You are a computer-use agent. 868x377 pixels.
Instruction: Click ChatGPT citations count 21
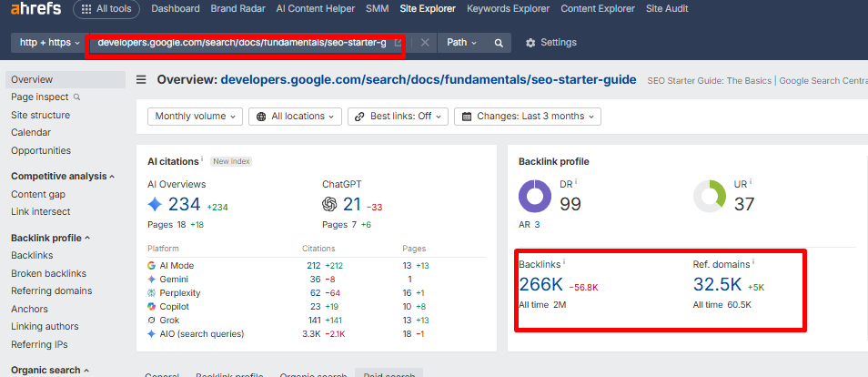352,205
